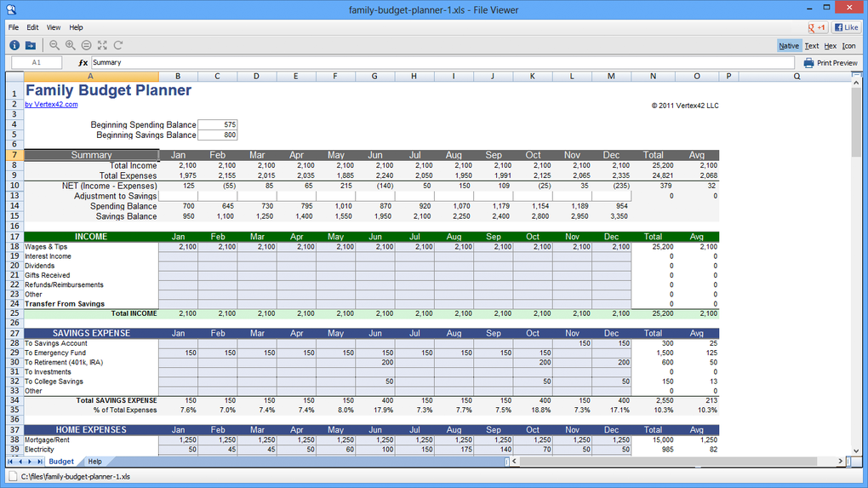Click the Mortgage/Rent row label

[47, 439]
